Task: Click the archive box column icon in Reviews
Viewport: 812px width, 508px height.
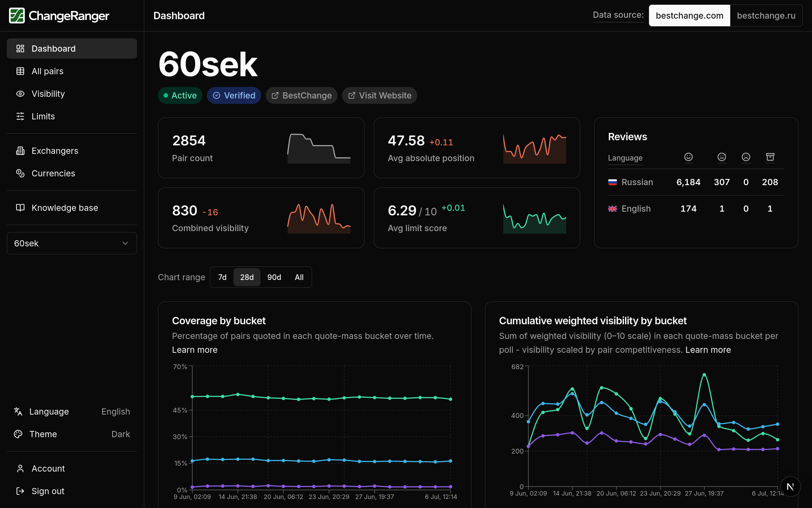Action: click(770, 157)
